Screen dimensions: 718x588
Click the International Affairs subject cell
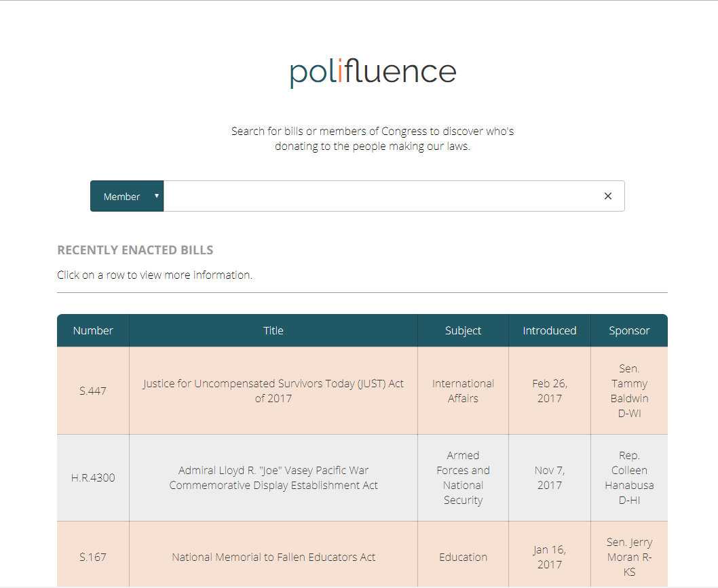pos(463,391)
